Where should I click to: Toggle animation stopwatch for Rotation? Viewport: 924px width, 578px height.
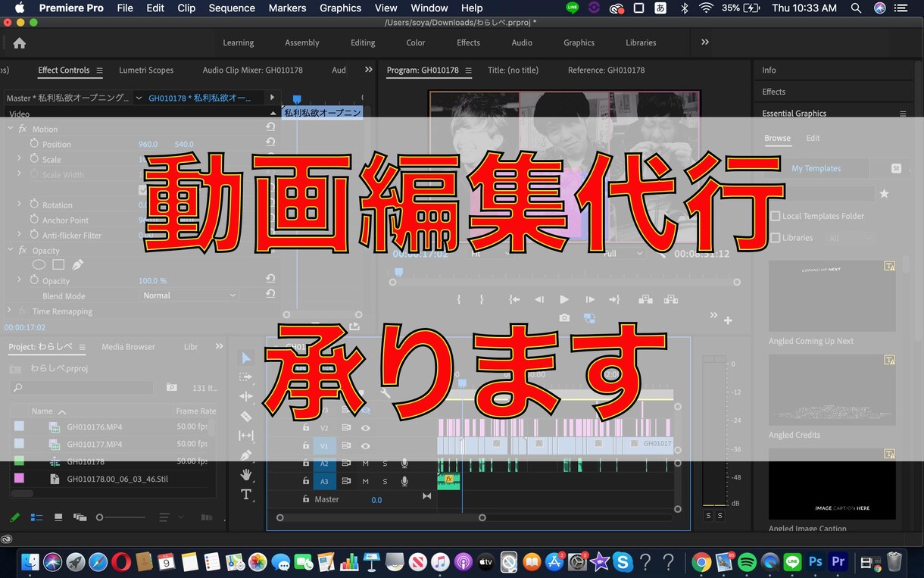pyautogui.click(x=34, y=204)
